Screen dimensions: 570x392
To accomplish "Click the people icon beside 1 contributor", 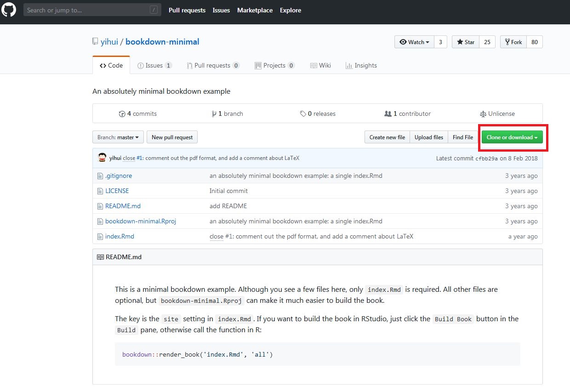I will pyautogui.click(x=388, y=114).
